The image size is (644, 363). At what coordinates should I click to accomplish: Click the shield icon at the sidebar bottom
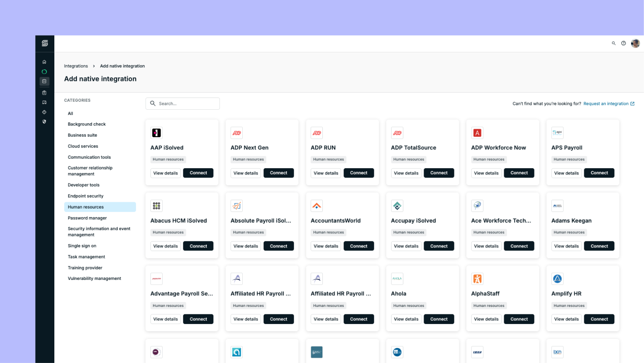(44, 121)
